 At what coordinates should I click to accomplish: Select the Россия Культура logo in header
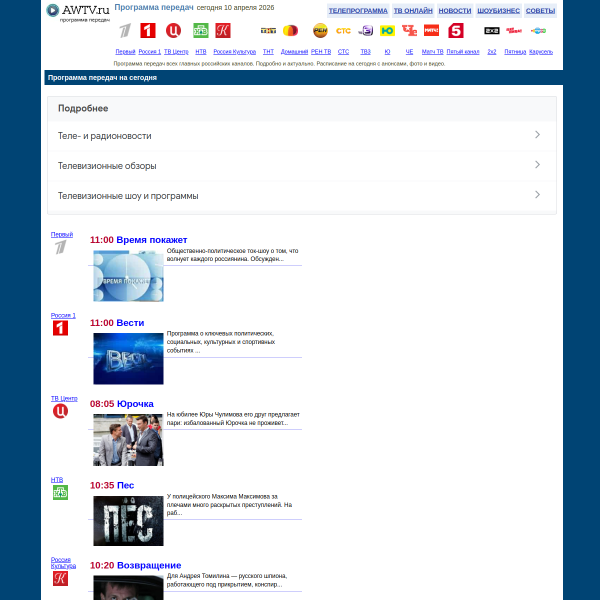223,31
